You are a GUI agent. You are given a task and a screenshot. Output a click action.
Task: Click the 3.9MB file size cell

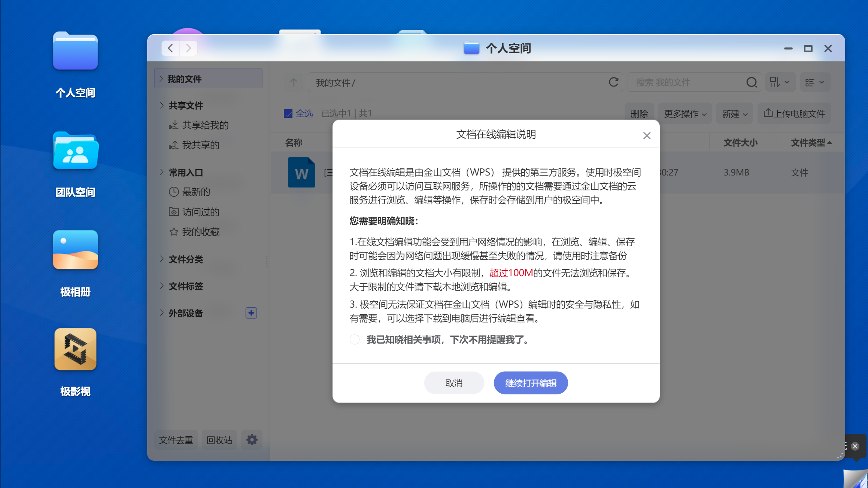point(736,173)
